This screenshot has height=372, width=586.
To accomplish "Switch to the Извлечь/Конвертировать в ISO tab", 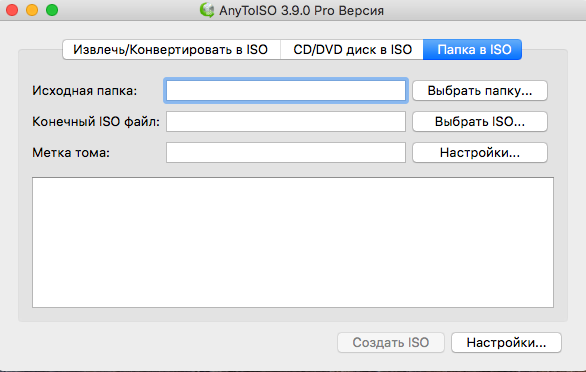I will coord(172,50).
